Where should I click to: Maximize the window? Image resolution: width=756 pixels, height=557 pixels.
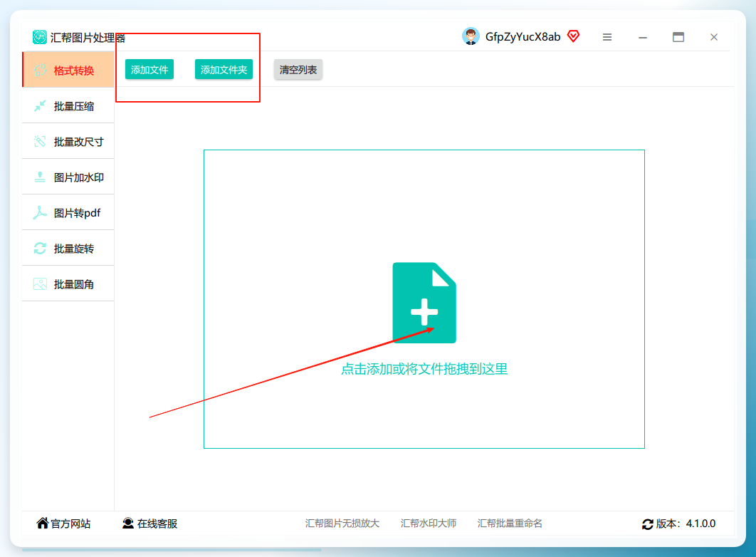tap(678, 37)
